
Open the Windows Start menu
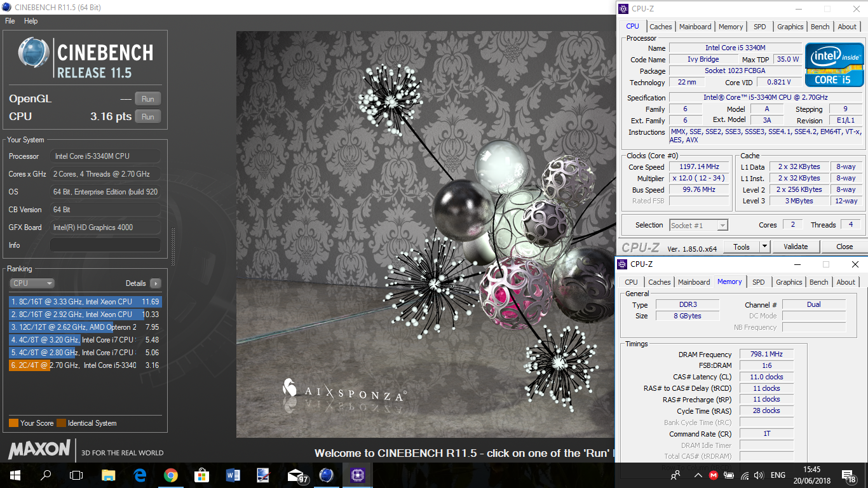tap(15, 475)
